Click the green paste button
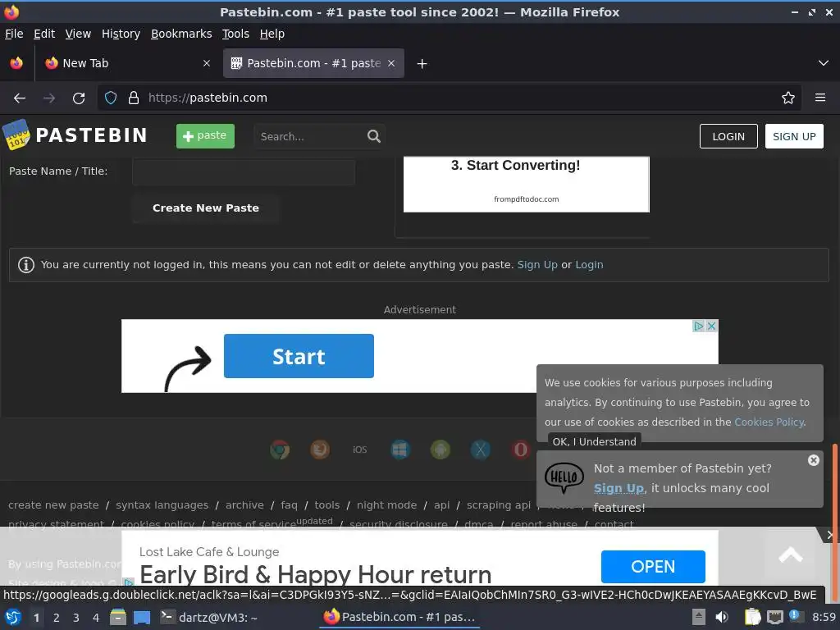 (x=205, y=136)
